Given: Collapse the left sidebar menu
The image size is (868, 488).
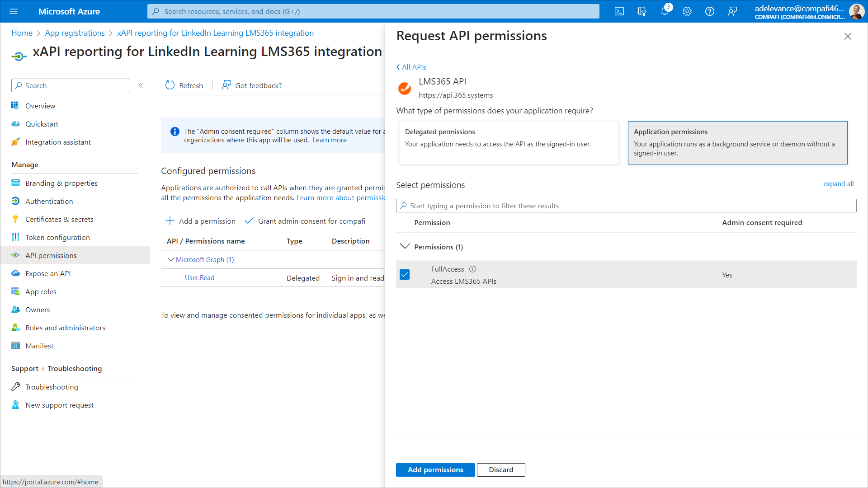Looking at the screenshot, I should pos(141,85).
